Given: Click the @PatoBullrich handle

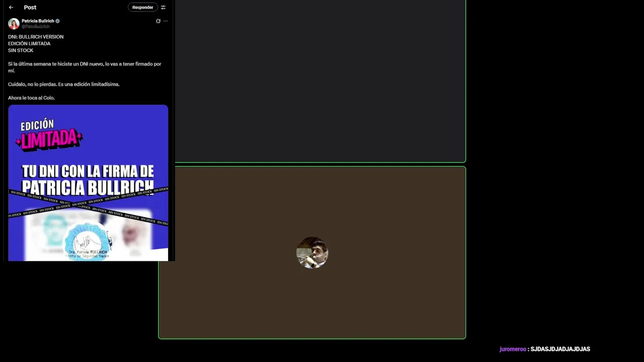Looking at the screenshot, I should (35, 27).
